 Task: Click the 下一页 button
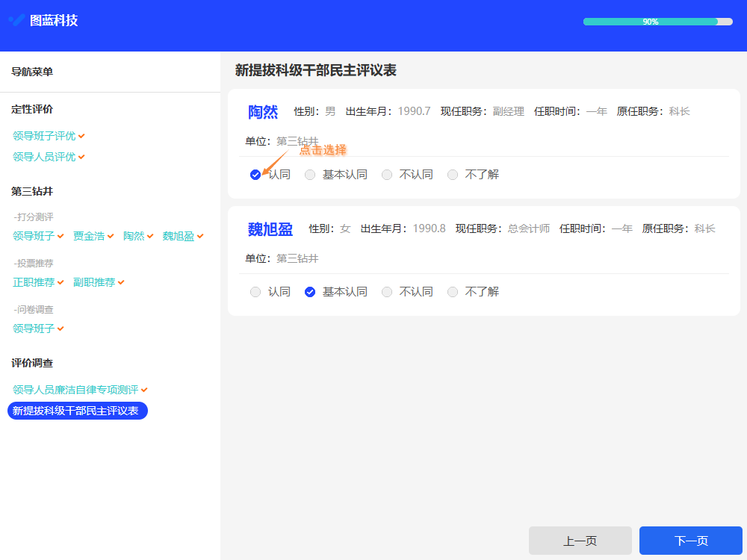tap(691, 540)
